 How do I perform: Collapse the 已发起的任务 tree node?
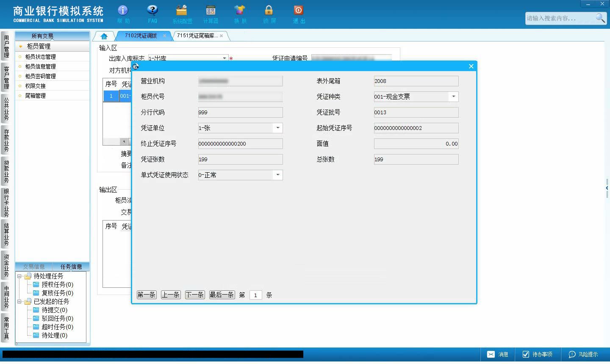click(x=19, y=302)
